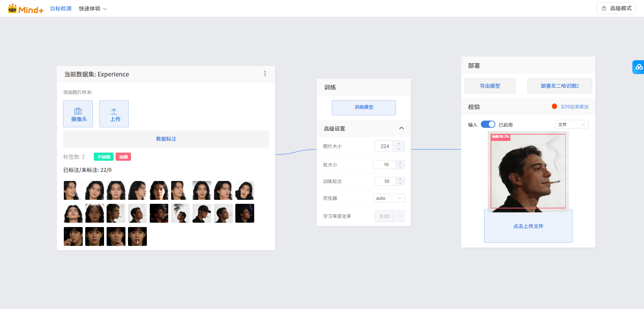Click the batch size input field

(385, 165)
